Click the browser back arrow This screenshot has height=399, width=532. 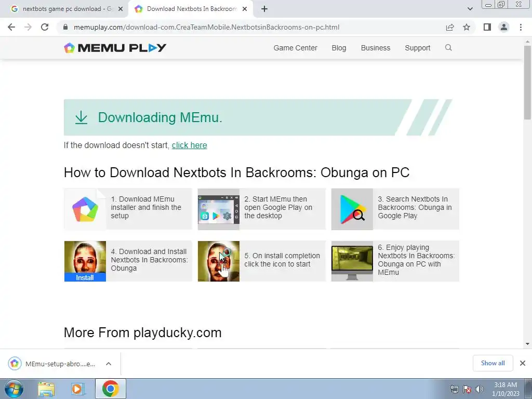click(11, 27)
